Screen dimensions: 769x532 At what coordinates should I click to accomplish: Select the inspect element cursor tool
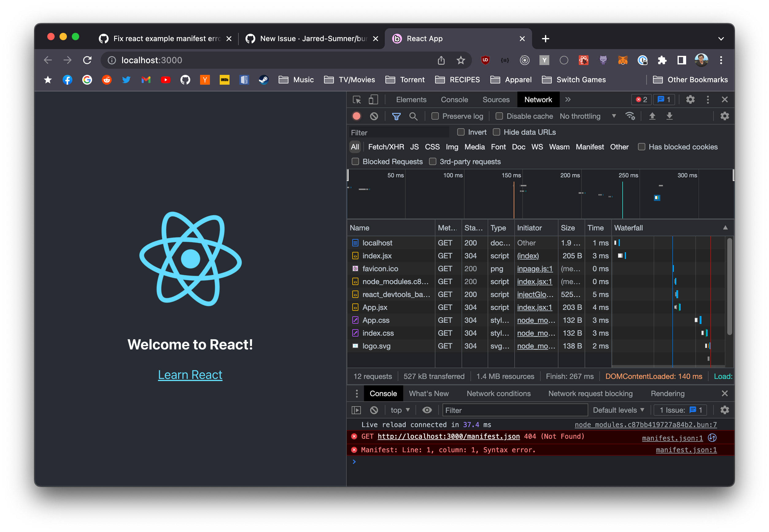[357, 99]
